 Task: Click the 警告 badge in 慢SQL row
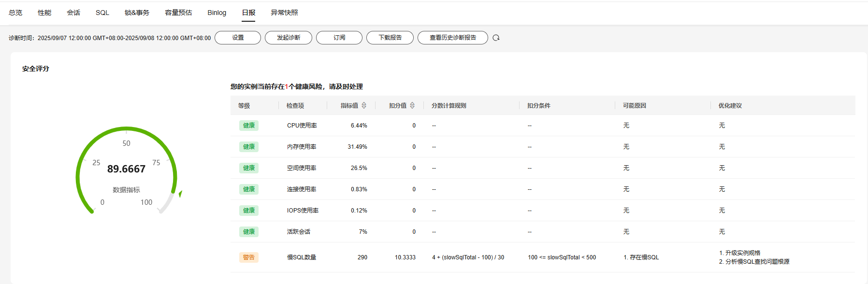[248, 257]
